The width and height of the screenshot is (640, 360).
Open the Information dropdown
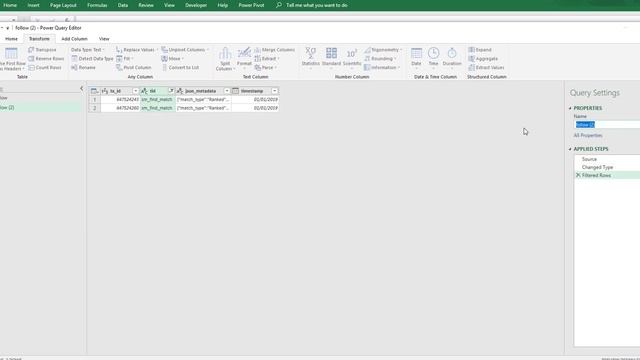[382, 68]
